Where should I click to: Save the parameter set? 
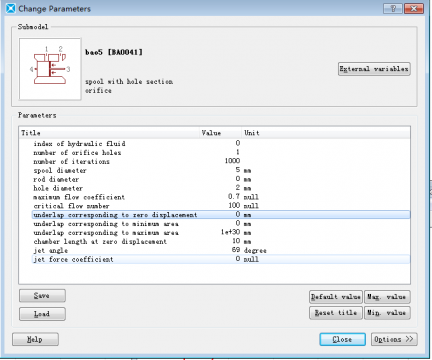[42, 296]
